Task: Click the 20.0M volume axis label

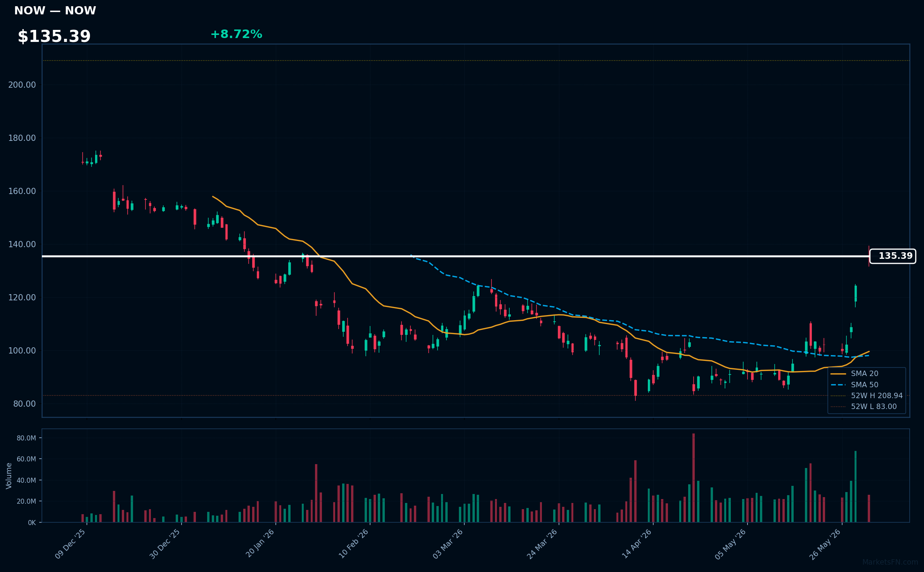Action: point(26,501)
